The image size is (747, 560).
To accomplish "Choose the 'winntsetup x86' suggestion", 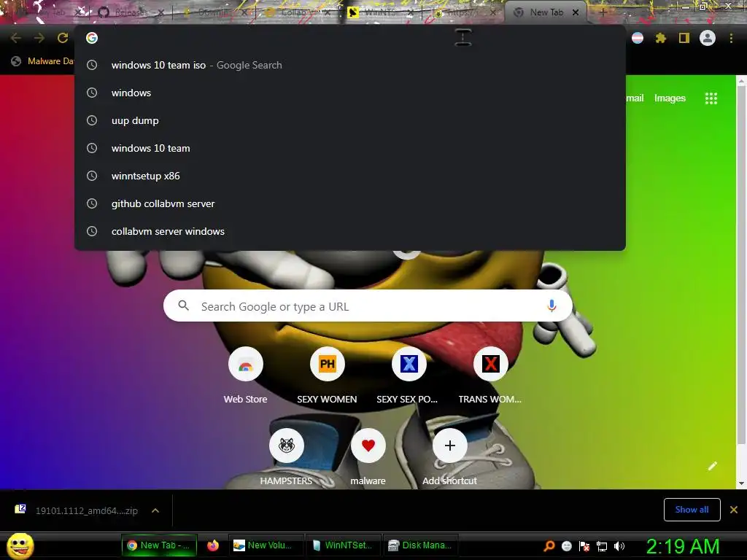I will (350, 176).
